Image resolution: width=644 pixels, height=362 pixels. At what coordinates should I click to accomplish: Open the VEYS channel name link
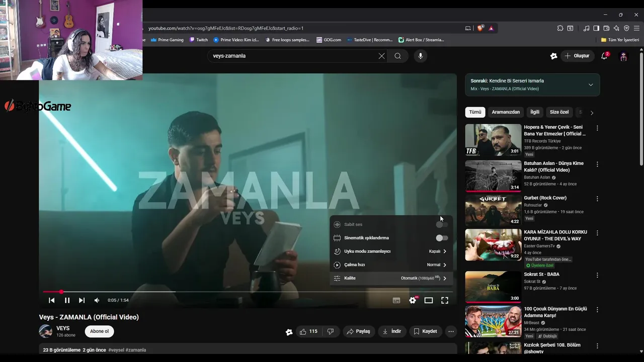click(x=63, y=328)
